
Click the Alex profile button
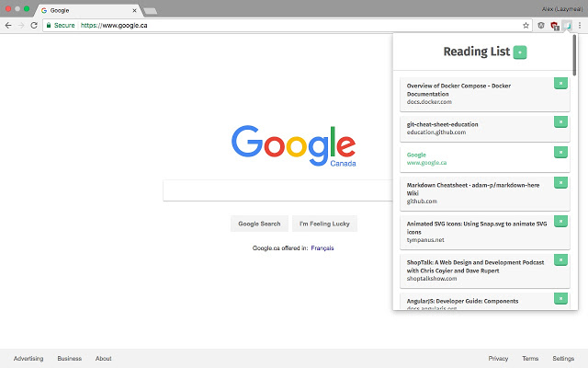pyautogui.click(x=562, y=9)
